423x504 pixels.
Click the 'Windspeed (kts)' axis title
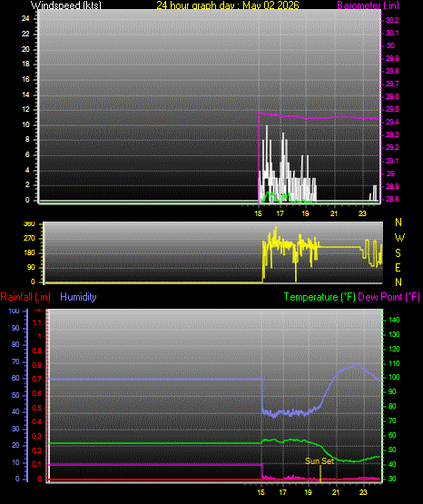click(x=66, y=5)
